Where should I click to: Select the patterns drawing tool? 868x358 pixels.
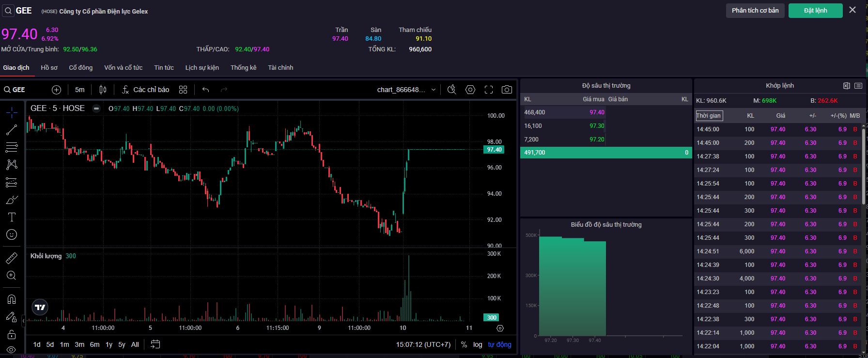coord(12,165)
